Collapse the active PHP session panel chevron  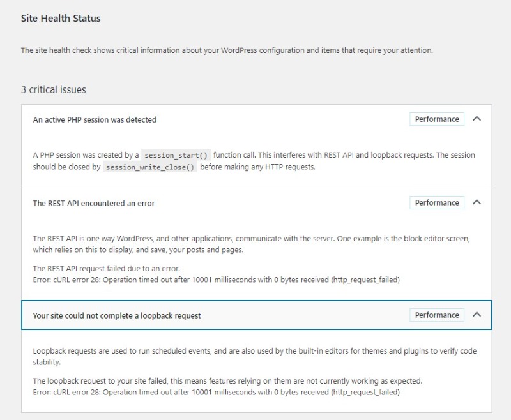(477, 119)
